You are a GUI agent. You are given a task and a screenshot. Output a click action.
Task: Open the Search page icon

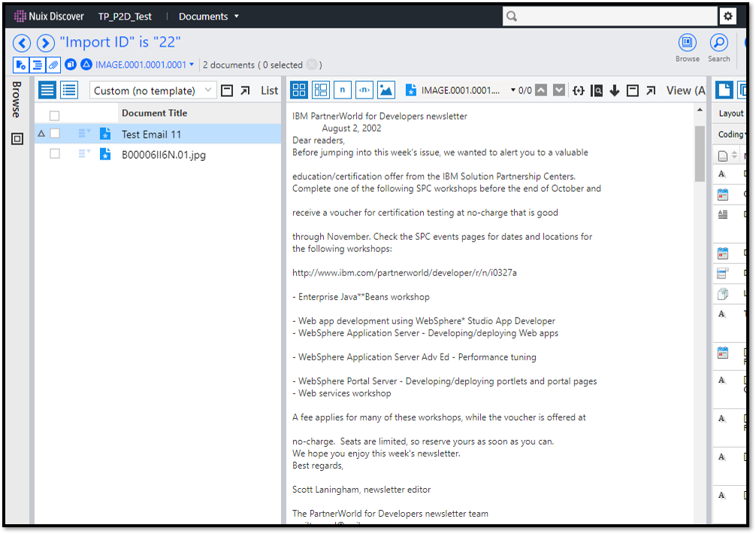(x=718, y=47)
